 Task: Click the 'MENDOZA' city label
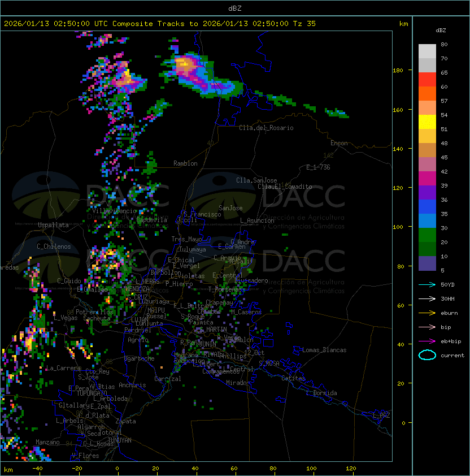pyautogui.click(x=137, y=288)
